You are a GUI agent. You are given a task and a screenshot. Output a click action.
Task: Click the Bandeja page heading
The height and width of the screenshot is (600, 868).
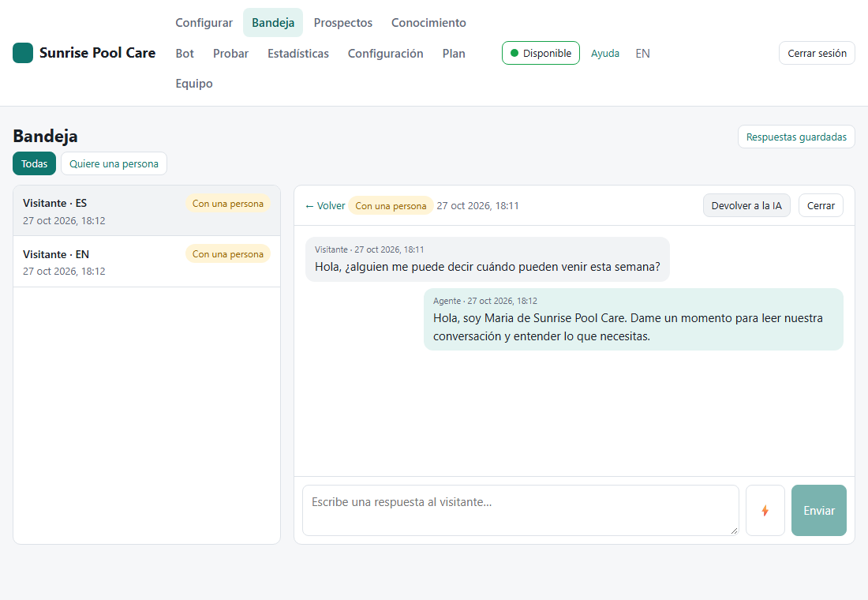point(46,137)
